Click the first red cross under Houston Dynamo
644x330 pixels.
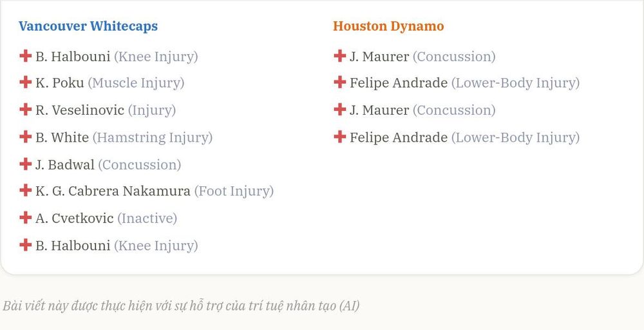pyautogui.click(x=339, y=55)
